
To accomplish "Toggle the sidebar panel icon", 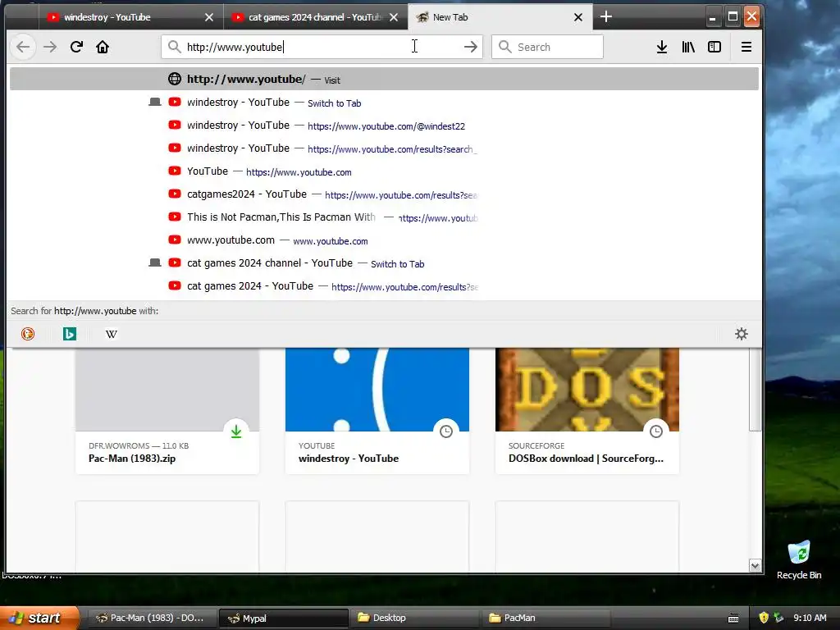I will coord(714,47).
